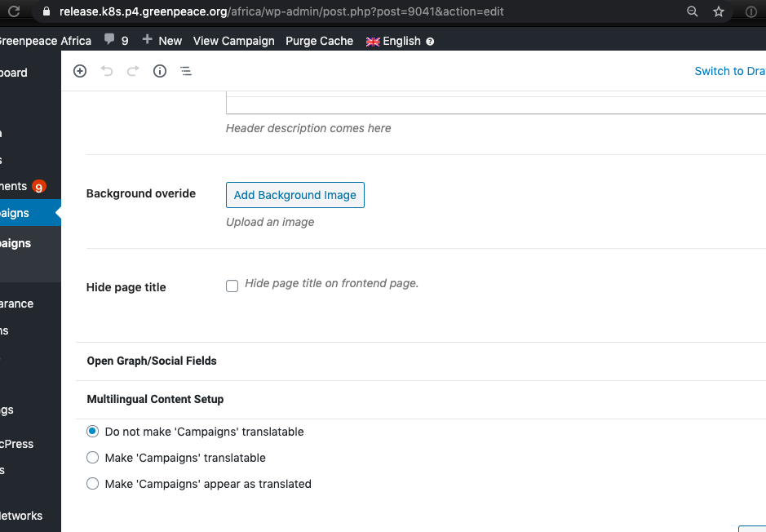The height and width of the screenshot is (532, 766).
Task: Open the Block navigation list icon
Action: click(x=186, y=71)
